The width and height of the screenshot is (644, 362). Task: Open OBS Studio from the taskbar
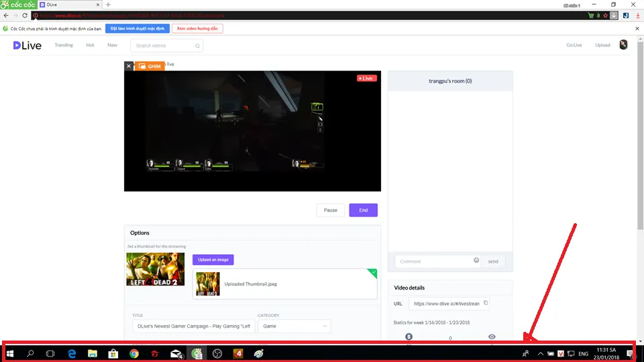(x=217, y=353)
